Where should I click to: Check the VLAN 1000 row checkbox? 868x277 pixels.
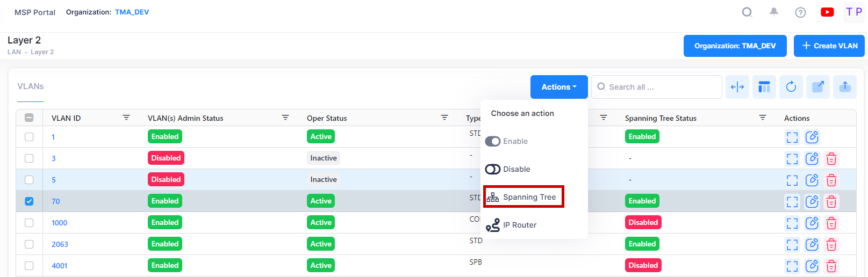(29, 223)
